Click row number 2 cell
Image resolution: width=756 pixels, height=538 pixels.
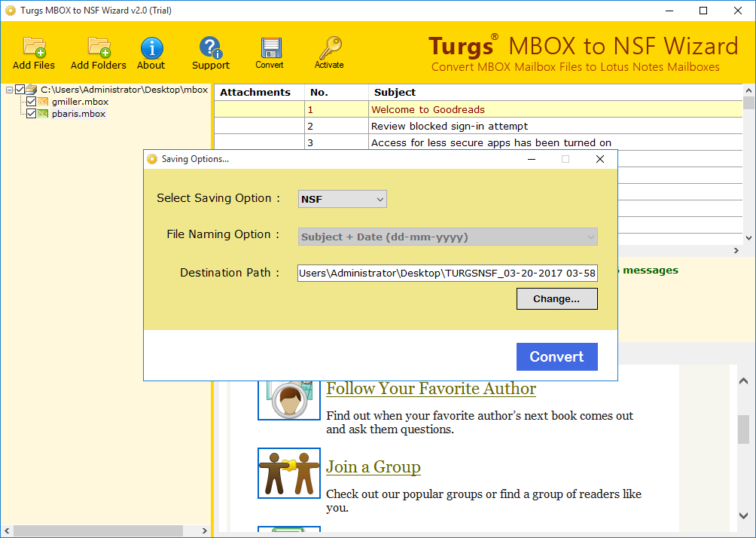click(337, 126)
